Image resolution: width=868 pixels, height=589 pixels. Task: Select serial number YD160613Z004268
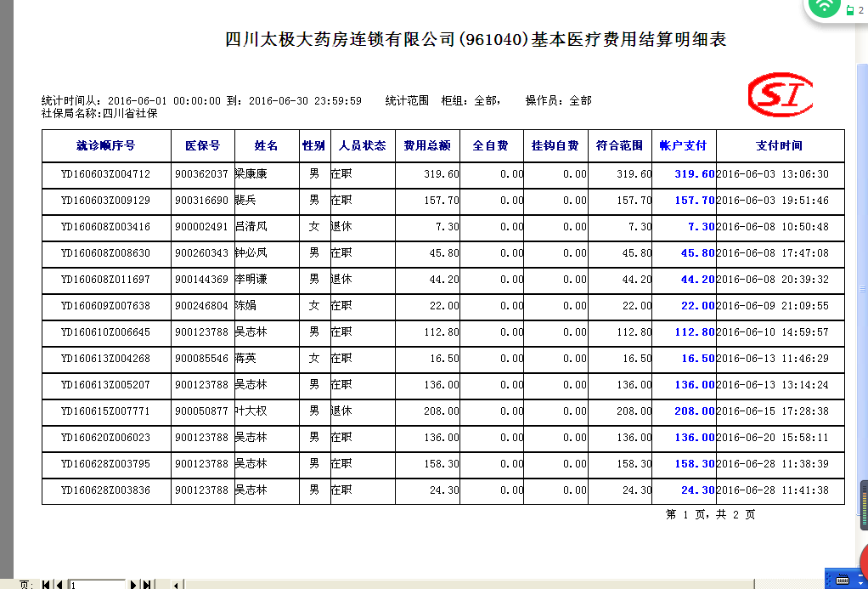[105, 359]
